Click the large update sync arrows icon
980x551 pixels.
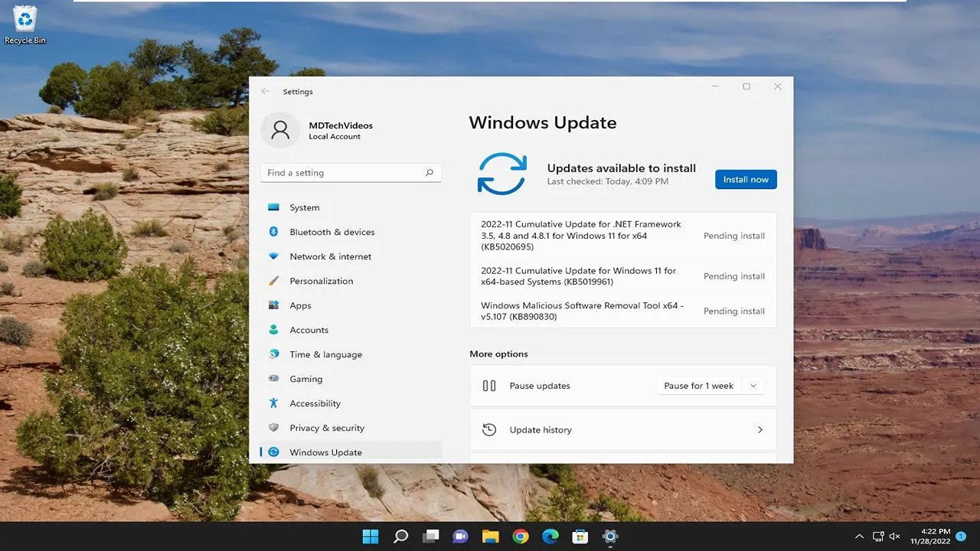[x=501, y=174]
